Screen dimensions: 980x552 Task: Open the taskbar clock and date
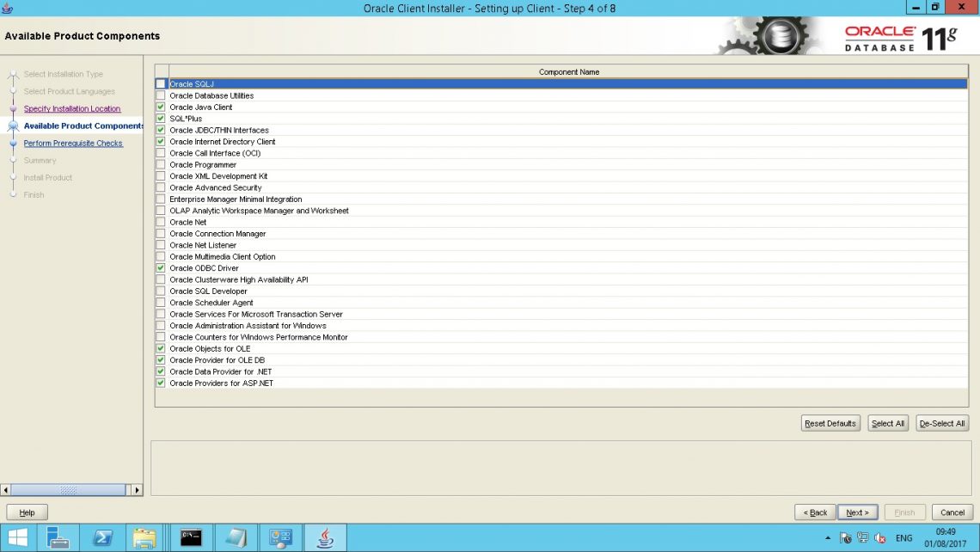coord(945,537)
